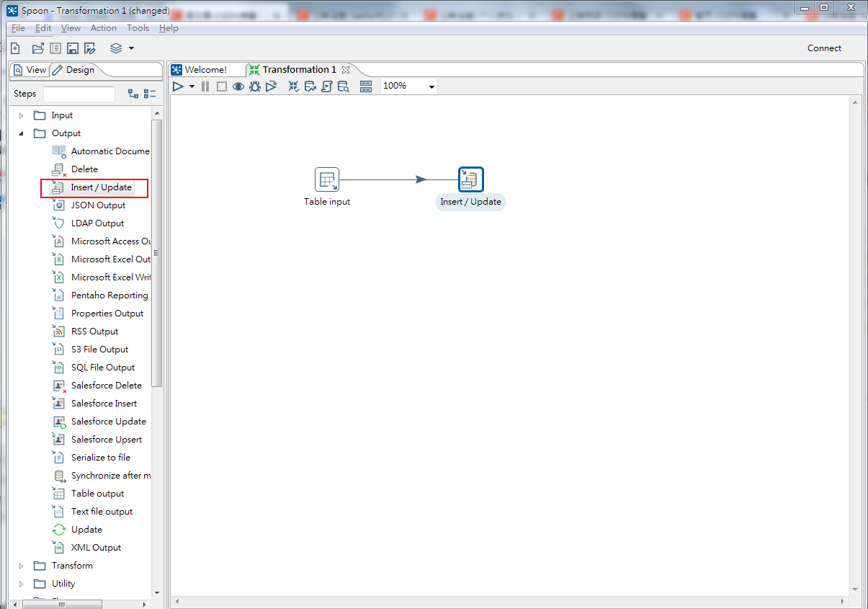Select the Update step in Output
The width and height of the screenshot is (868, 609).
pos(78,530)
